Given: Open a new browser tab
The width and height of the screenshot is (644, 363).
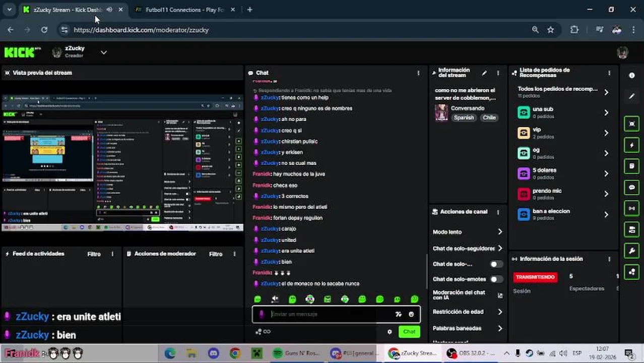Looking at the screenshot, I should pyautogui.click(x=249, y=10).
